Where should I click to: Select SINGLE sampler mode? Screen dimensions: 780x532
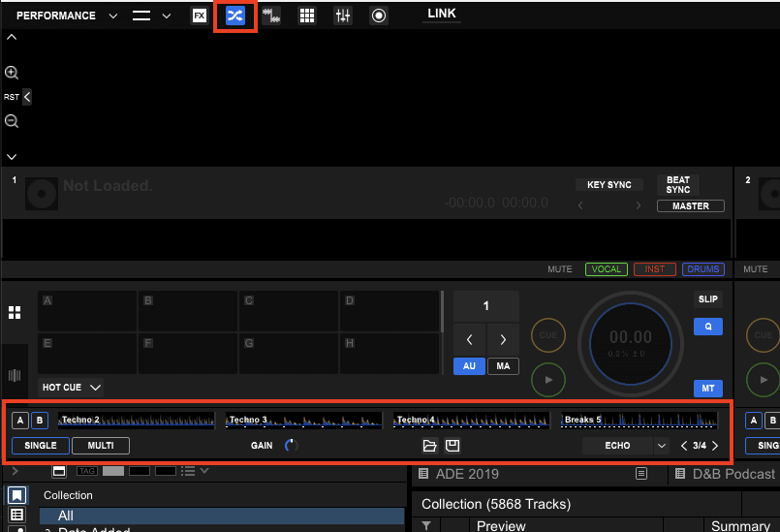[x=41, y=446]
